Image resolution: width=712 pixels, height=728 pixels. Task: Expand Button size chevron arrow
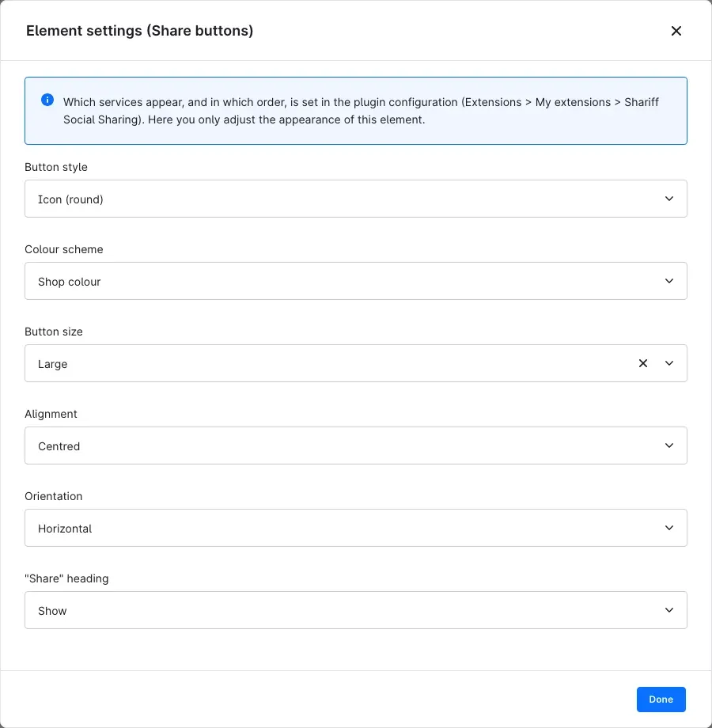point(668,363)
